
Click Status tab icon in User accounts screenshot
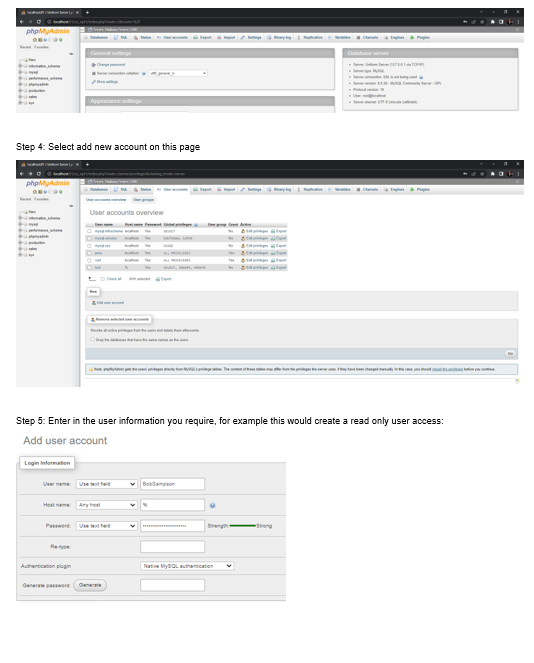pos(136,189)
